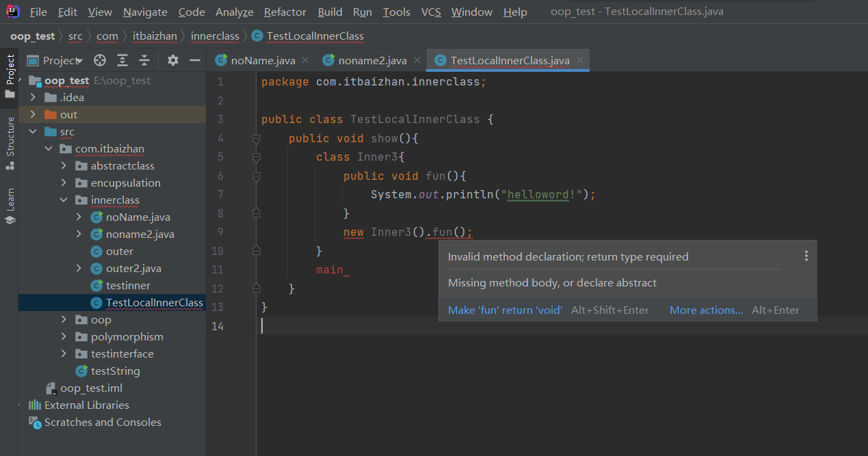Close the noName.java tab
Screen dimensions: 868x456
[305, 60]
